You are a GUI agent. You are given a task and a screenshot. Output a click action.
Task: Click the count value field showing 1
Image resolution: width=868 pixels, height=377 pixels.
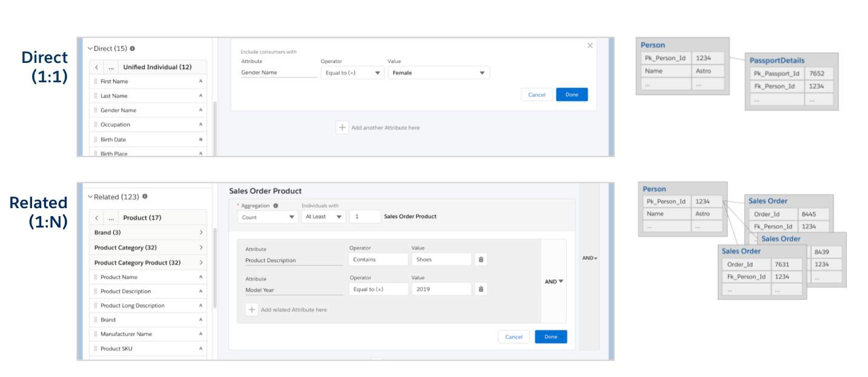coord(365,216)
